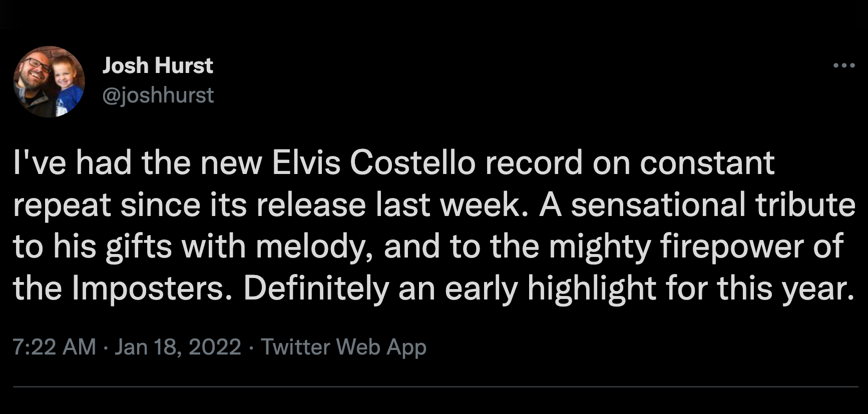Viewport: 868px width, 414px height.
Task: Select the phrase 'constant' in the first line
Action: pos(707,163)
